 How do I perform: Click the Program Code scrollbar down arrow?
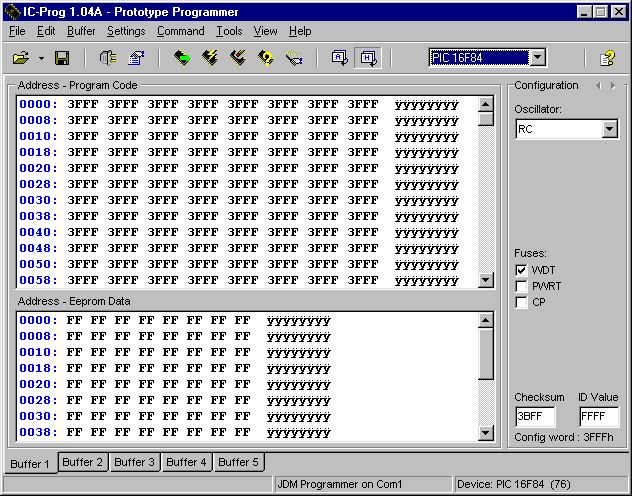coord(486,281)
